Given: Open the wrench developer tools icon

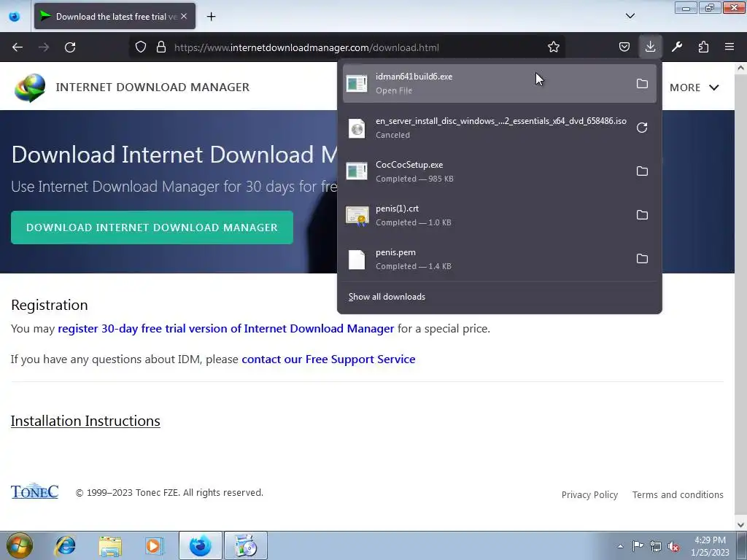Looking at the screenshot, I should (677, 47).
